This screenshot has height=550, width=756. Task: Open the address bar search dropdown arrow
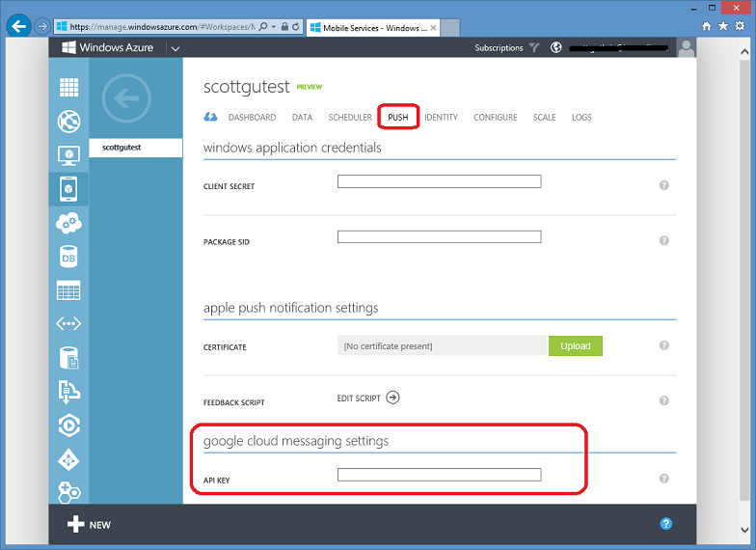click(x=274, y=27)
